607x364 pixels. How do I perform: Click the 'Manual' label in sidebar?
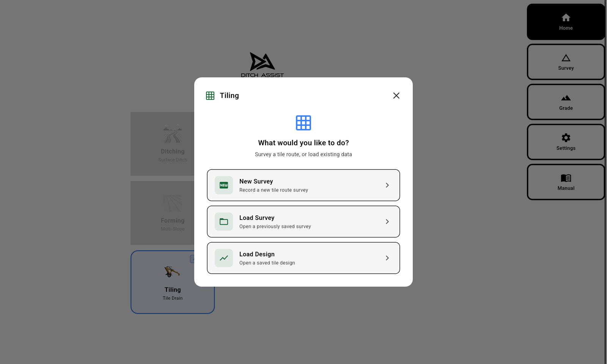[x=566, y=188]
